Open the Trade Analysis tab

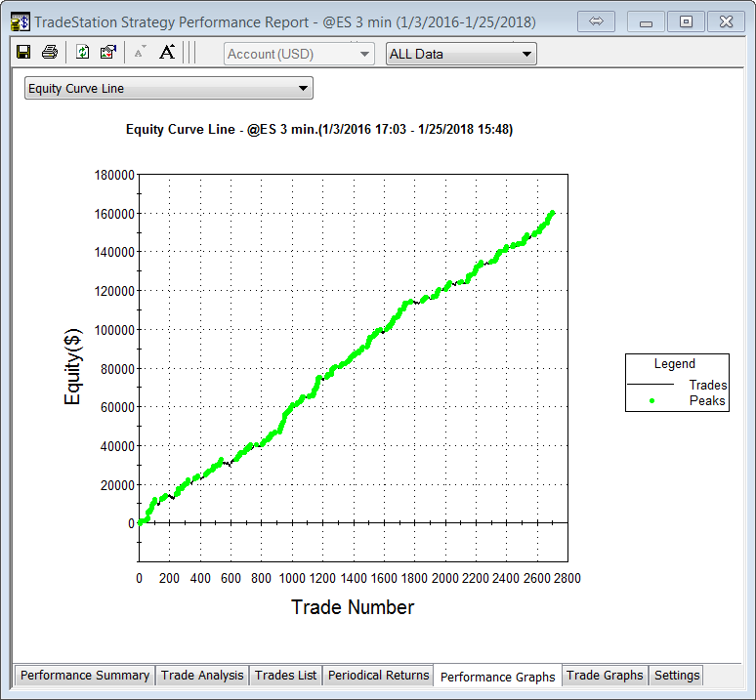click(202, 676)
